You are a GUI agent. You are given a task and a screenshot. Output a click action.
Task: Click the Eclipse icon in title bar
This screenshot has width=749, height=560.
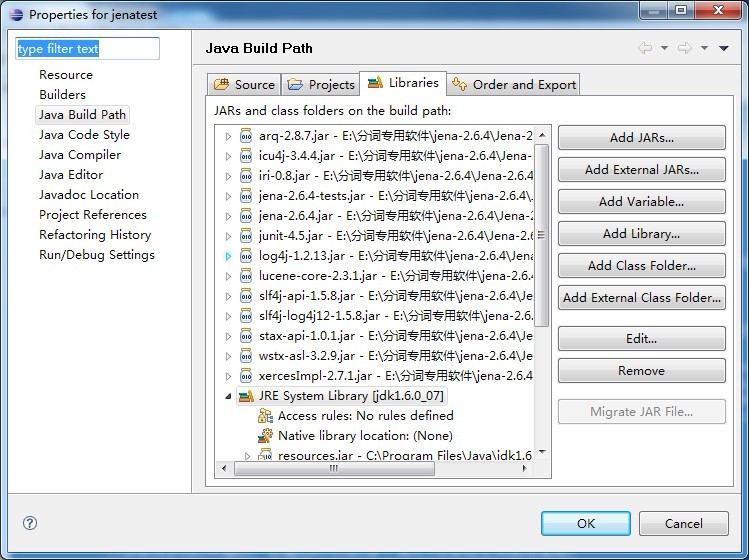click(x=16, y=14)
